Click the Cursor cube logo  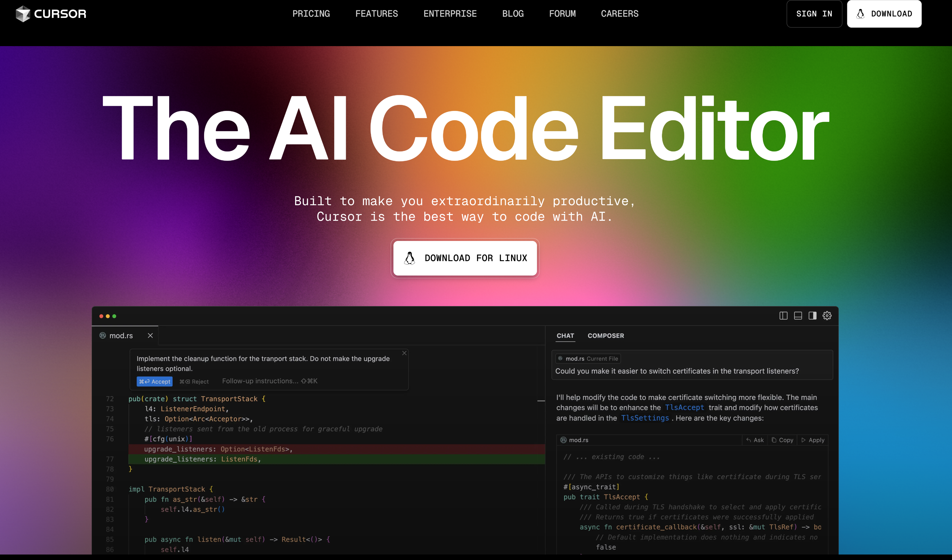23,14
